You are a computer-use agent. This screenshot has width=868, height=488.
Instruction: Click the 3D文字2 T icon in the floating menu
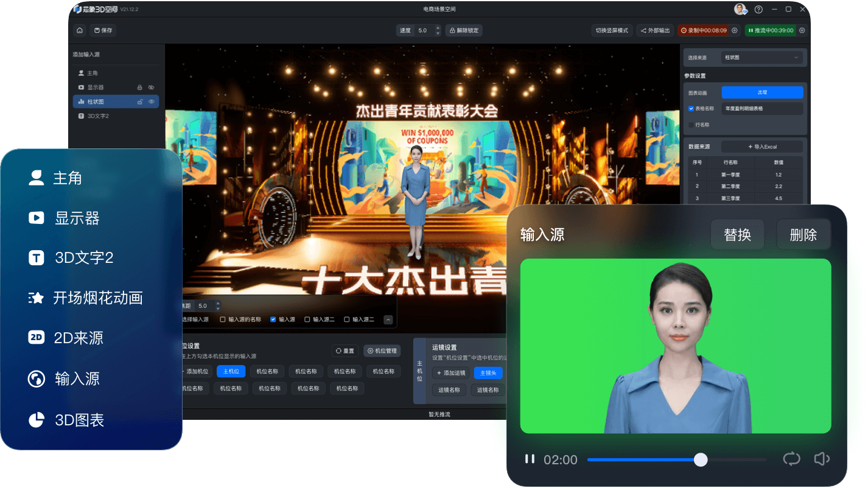(x=37, y=258)
